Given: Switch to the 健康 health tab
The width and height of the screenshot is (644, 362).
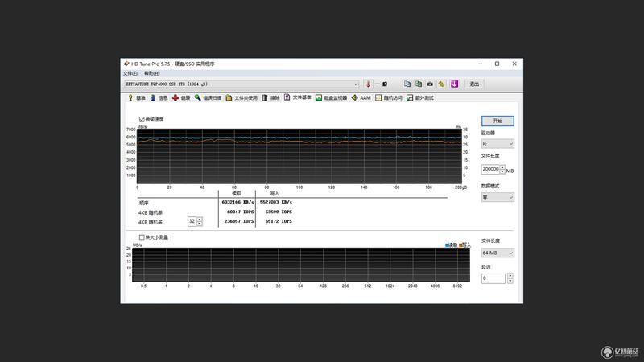Looking at the screenshot, I should click(x=181, y=97).
